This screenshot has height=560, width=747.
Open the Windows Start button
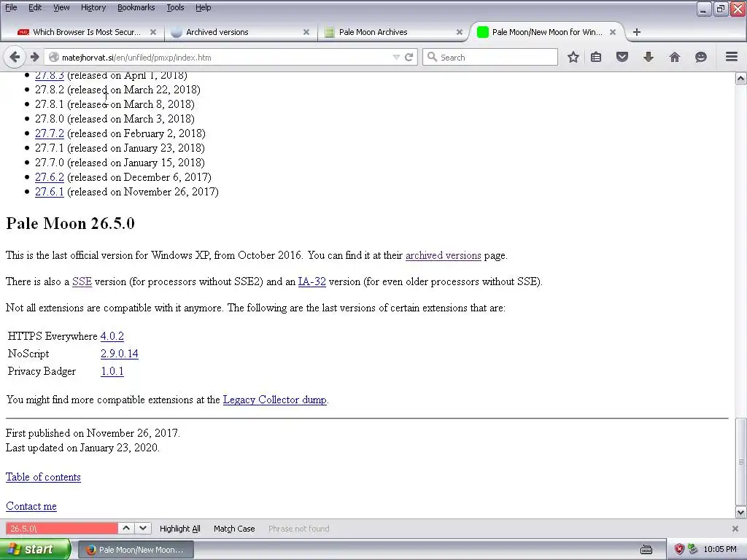(35, 549)
